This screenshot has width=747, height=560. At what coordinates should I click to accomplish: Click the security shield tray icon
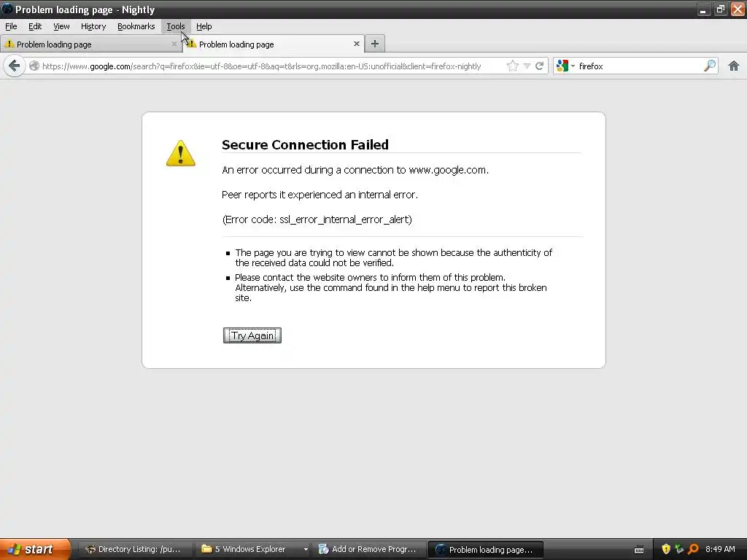tap(666, 550)
